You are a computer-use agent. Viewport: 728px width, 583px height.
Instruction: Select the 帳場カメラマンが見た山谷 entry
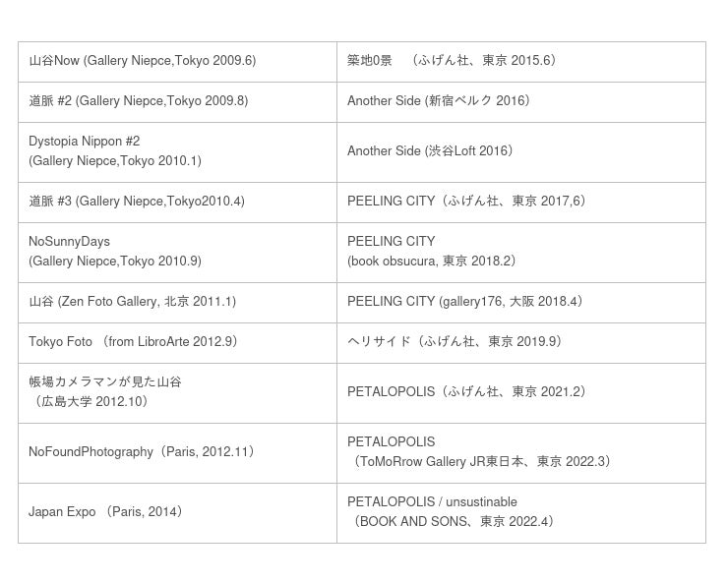pos(105,392)
